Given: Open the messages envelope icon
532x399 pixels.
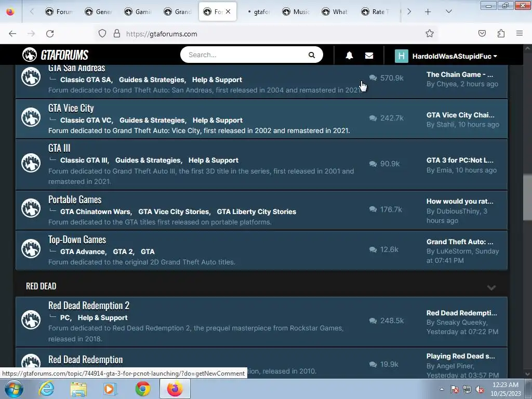Looking at the screenshot, I should [x=369, y=55].
